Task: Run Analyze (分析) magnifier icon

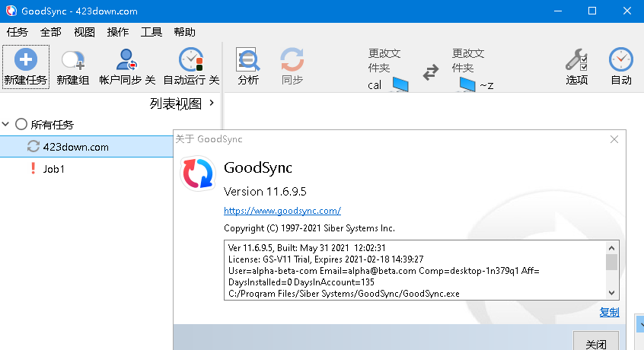Action: coord(248,60)
